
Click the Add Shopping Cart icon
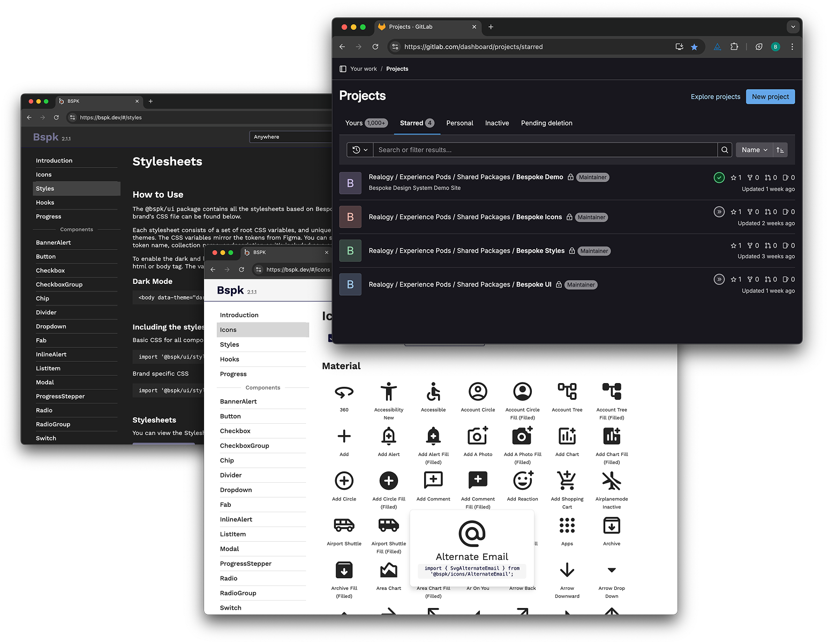point(567,481)
